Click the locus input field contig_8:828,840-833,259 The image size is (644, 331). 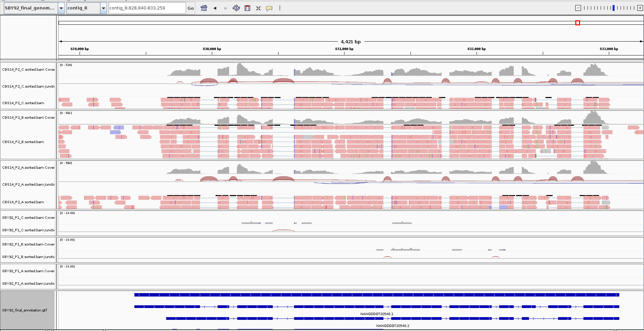pos(147,8)
